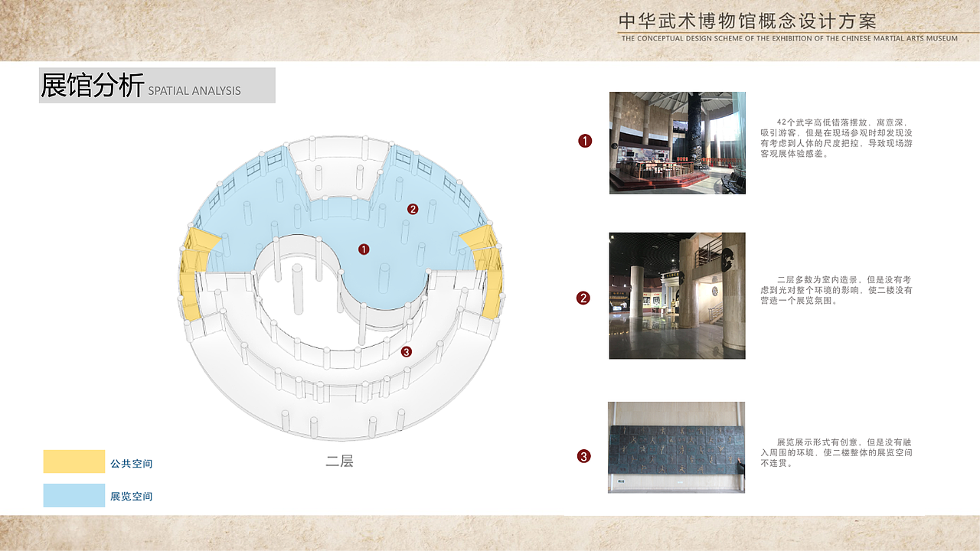Click the English museum scheme subtitle
The height and width of the screenshot is (551, 980).
tap(789, 38)
